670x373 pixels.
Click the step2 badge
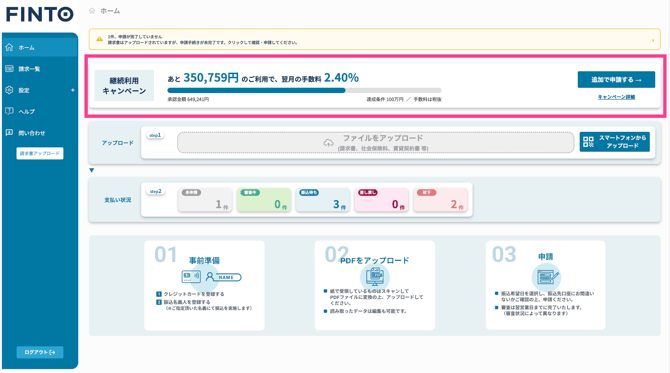point(155,191)
